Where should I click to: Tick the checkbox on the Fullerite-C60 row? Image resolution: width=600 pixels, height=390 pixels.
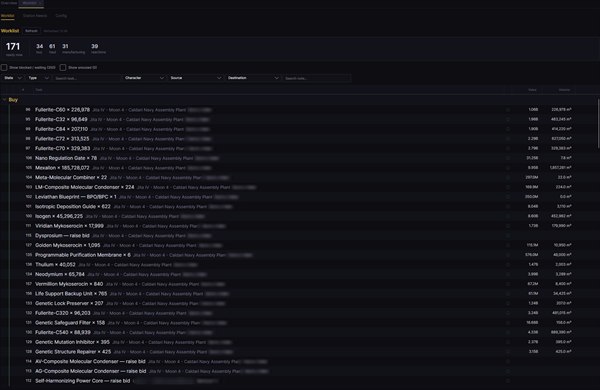pyautogui.click(x=508, y=110)
